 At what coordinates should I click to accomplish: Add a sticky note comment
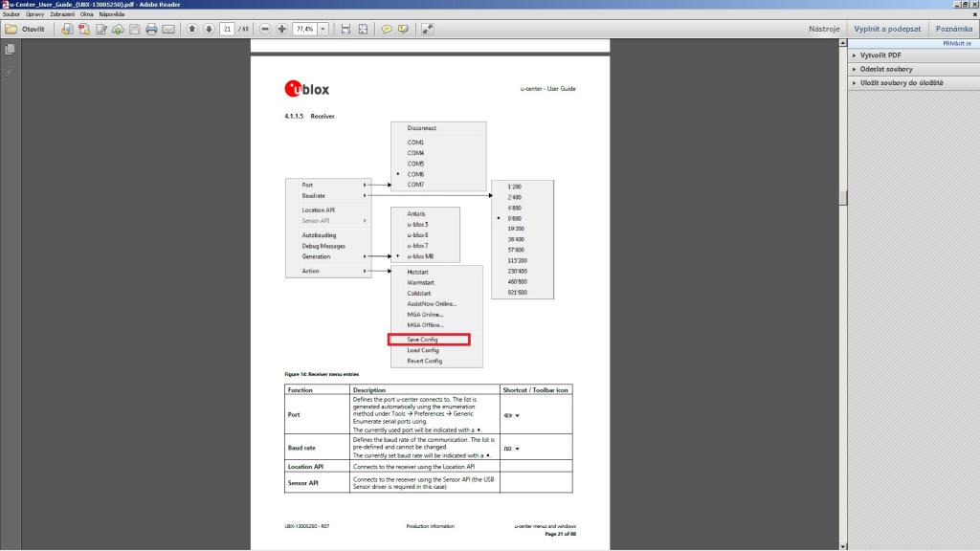388,29
